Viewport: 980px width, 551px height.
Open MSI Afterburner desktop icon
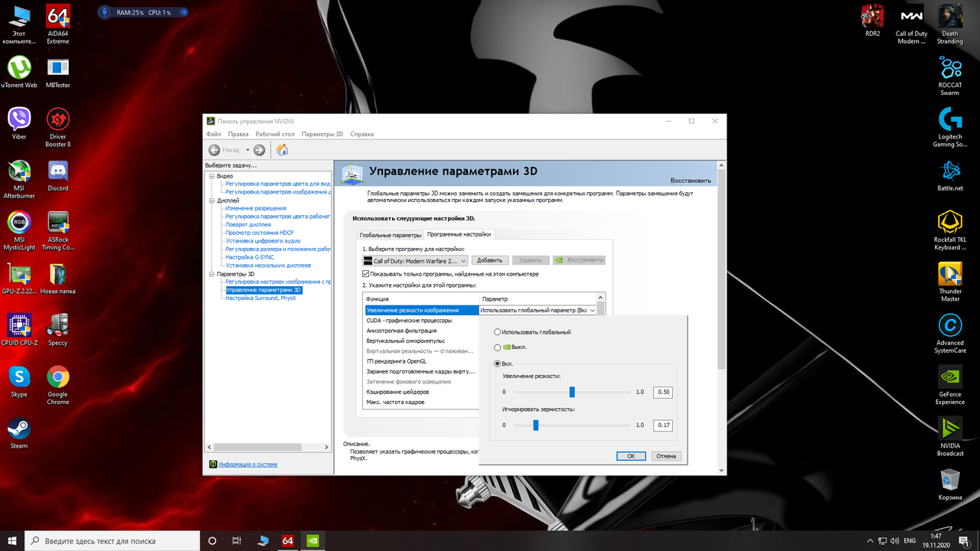19,178
